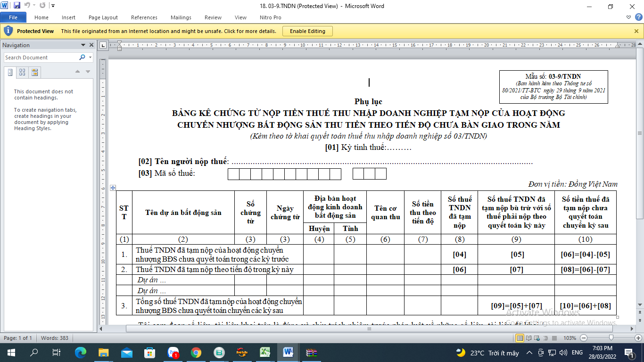Viewport: 644px width, 362px height.
Task: Toggle Print Layout view in status bar
Action: click(x=520, y=338)
